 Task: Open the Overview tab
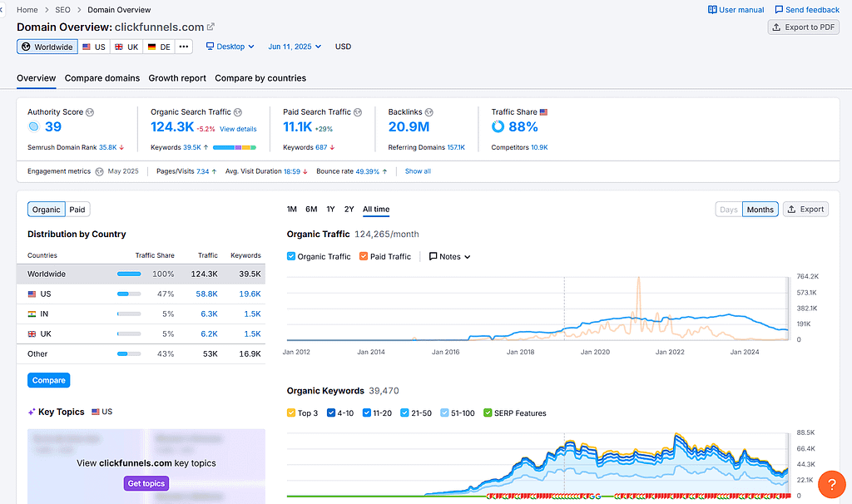pyautogui.click(x=36, y=78)
